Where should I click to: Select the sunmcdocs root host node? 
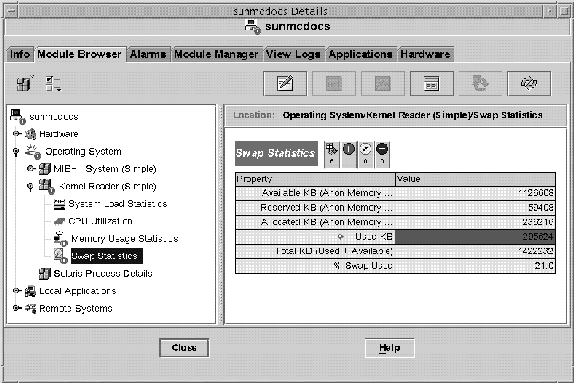pos(53,117)
